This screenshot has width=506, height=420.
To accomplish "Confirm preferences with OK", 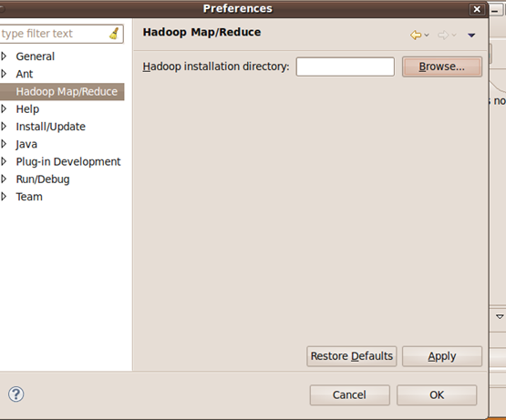I will click(437, 394).
